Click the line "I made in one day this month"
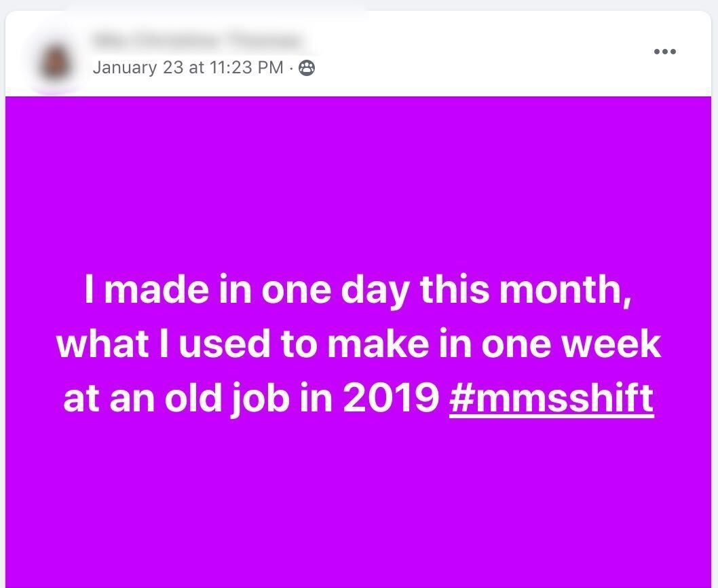Screen dimensions: 718x588 (358, 291)
